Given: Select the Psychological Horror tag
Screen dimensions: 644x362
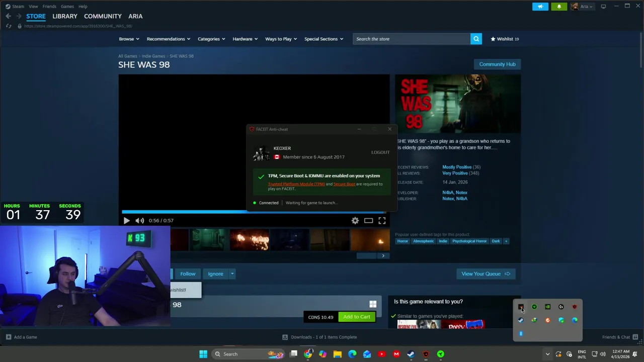Looking at the screenshot, I should 469,241.
